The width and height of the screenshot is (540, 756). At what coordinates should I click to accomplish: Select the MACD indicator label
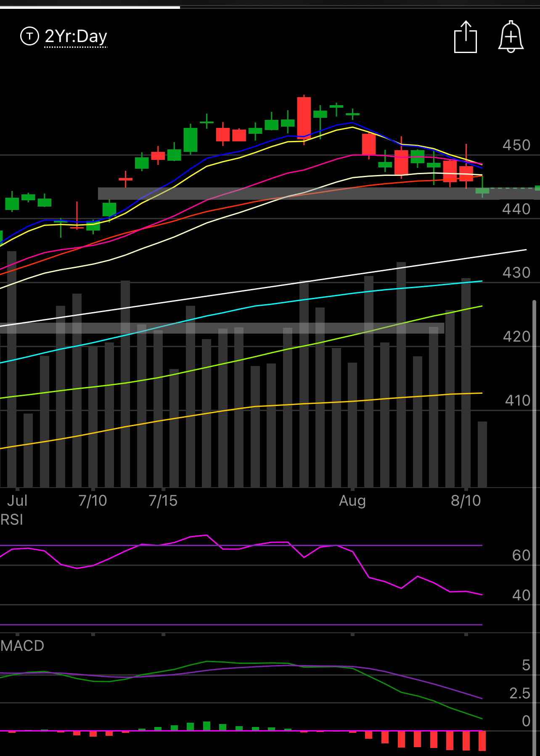point(22,646)
